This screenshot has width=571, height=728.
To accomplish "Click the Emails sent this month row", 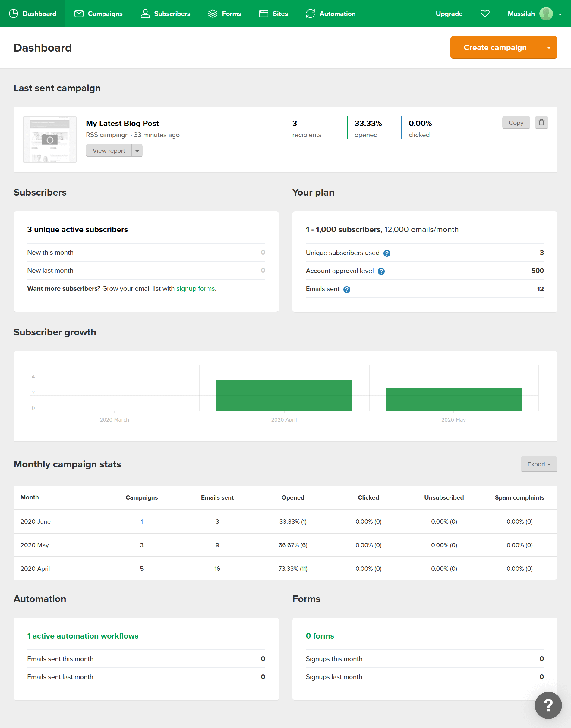I will point(146,659).
